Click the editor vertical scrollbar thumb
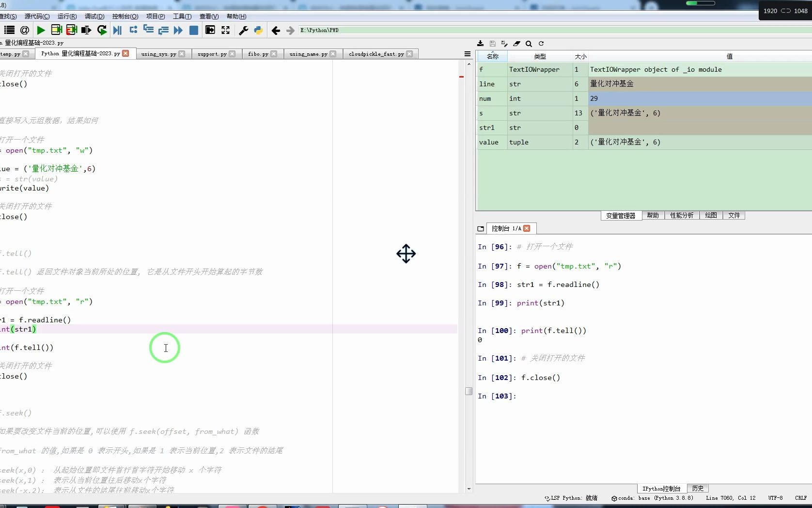 468,391
